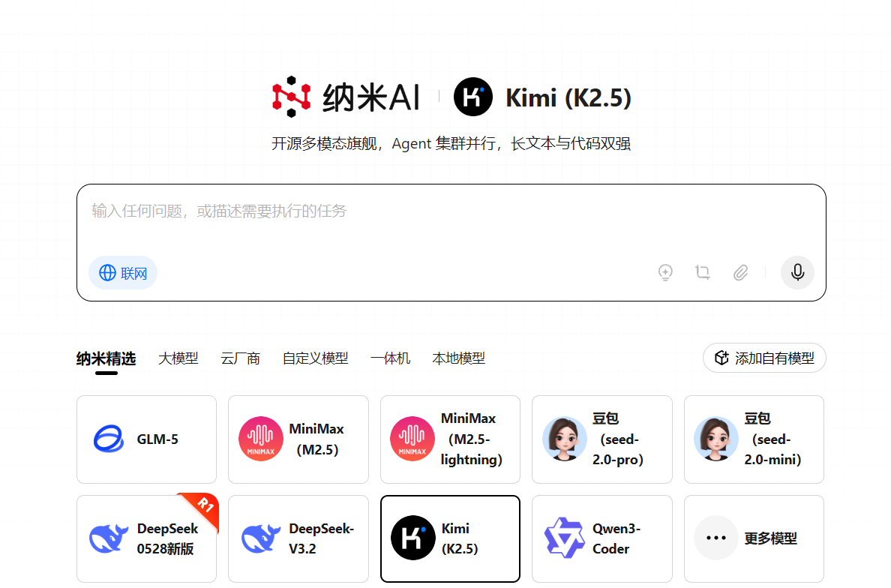Open the 更多模型 expander card

pyautogui.click(x=754, y=538)
